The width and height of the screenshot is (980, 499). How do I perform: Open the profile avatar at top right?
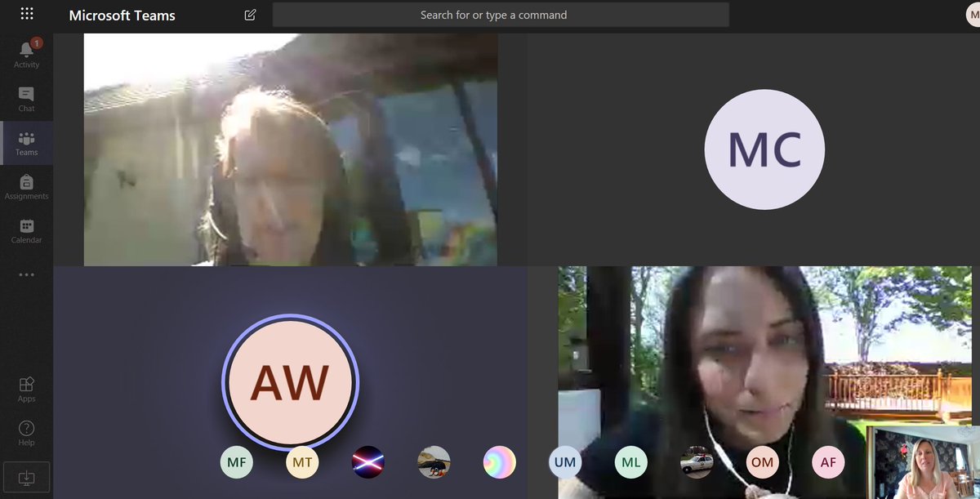[972, 15]
